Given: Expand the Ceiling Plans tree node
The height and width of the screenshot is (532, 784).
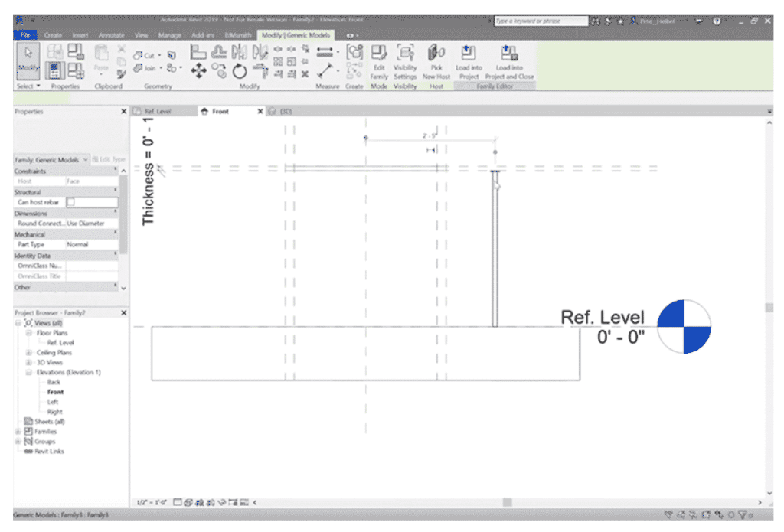Looking at the screenshot, I should (29, 353).
